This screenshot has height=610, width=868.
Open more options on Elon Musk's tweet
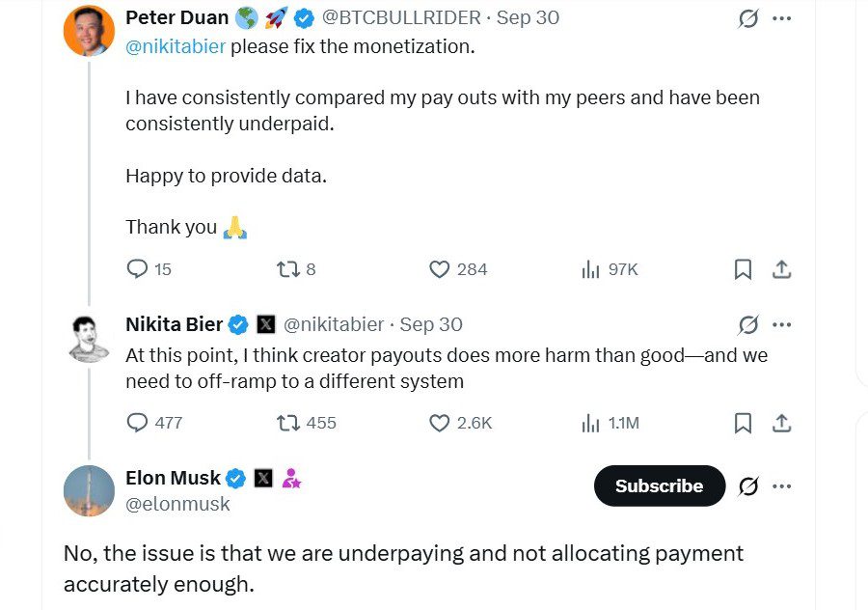782,485
